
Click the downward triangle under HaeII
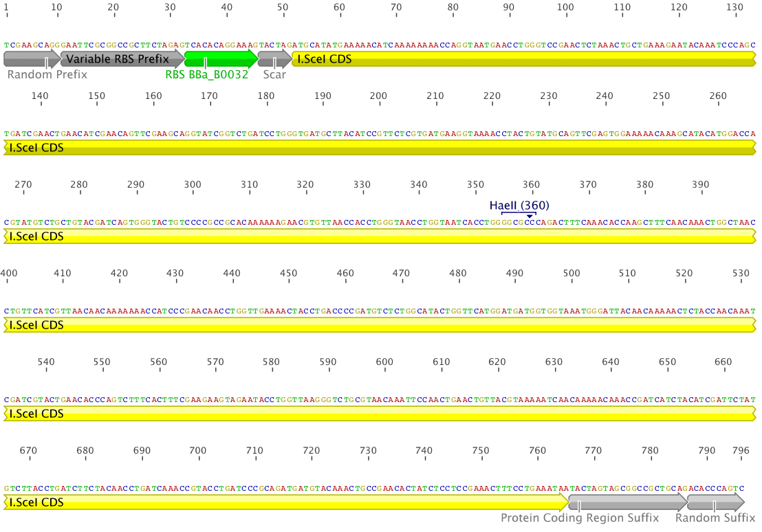(528, 215)
